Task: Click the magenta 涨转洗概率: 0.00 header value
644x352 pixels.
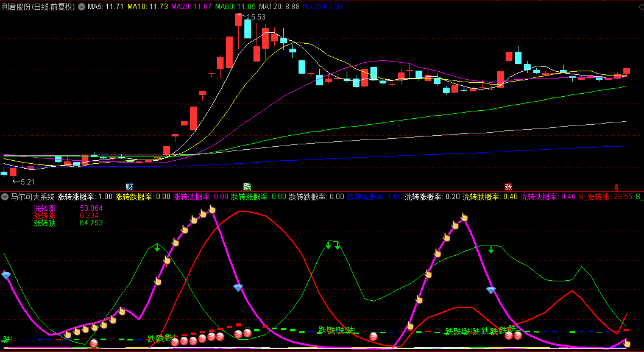Action: tap(201, 197)
